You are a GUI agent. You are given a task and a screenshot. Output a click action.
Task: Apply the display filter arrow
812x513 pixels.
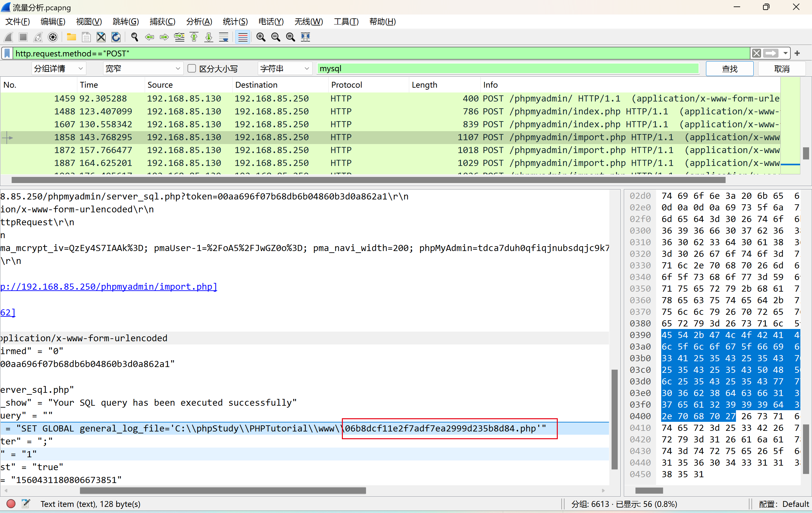click(x=771, y=53)
